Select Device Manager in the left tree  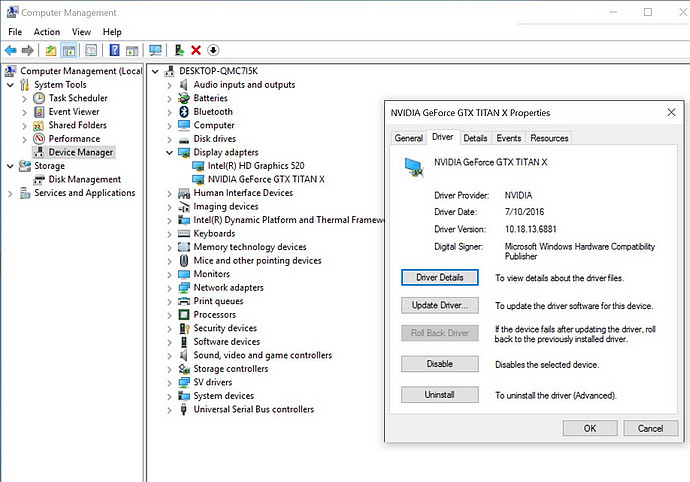81,152
